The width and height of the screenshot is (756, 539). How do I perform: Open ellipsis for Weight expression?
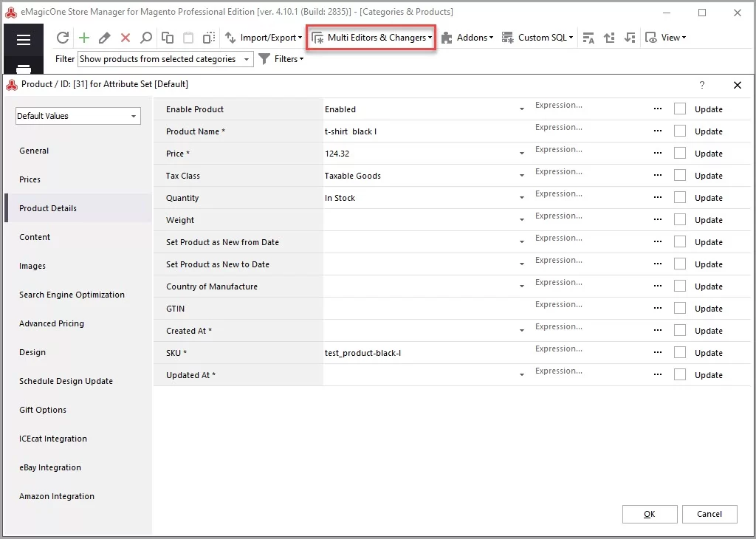(658, 220)
